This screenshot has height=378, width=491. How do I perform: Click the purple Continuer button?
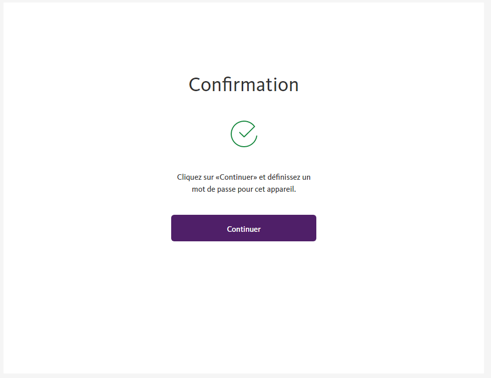pyautogui.click(x=244, y=228)
